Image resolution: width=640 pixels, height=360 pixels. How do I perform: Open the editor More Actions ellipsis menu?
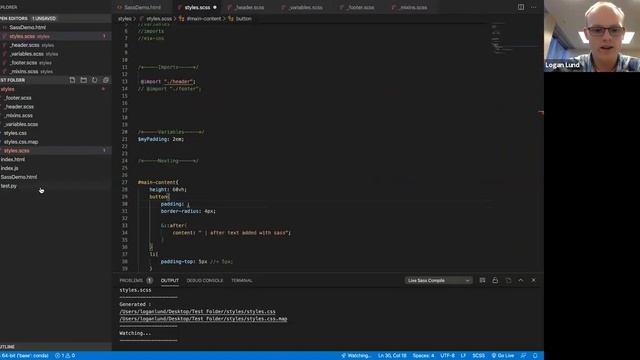click(x=533, y=7)
